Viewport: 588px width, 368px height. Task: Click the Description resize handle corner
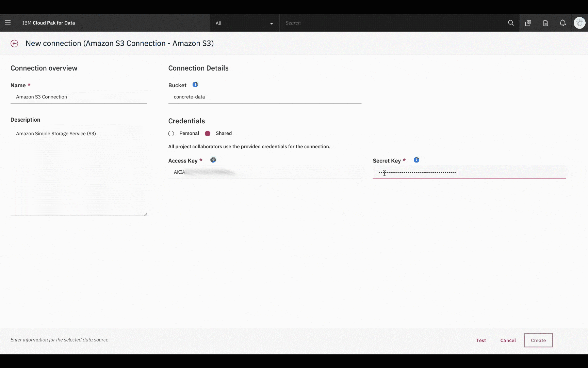click(145, 214)
